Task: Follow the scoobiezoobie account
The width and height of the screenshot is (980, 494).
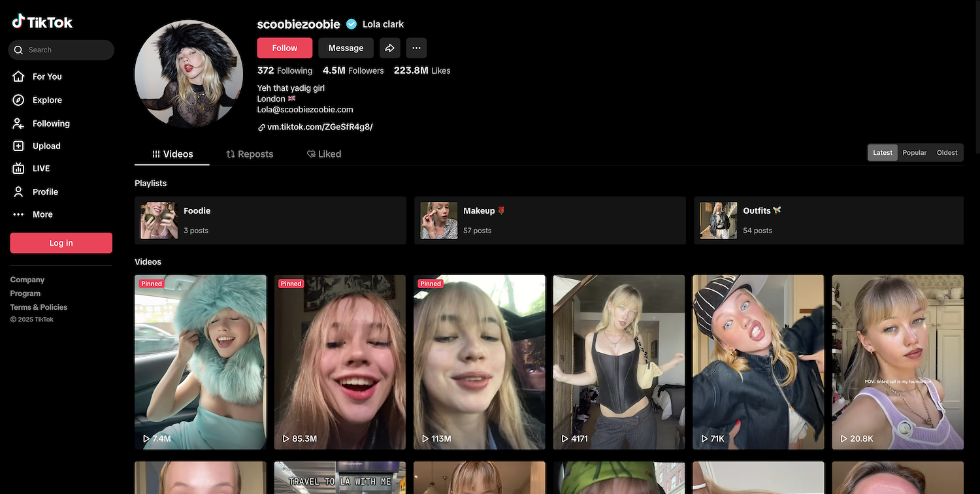Action: click(x=285, y=48)
